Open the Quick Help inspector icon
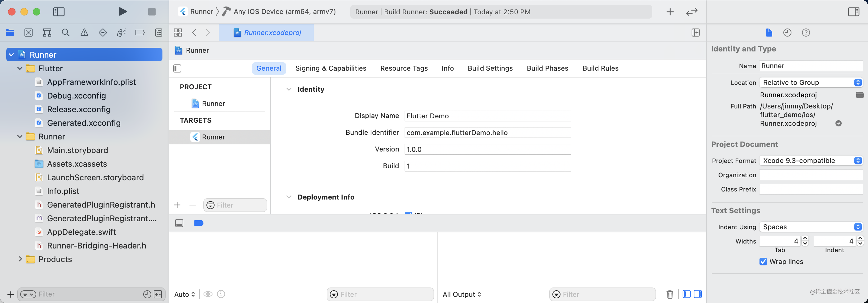 806,33
